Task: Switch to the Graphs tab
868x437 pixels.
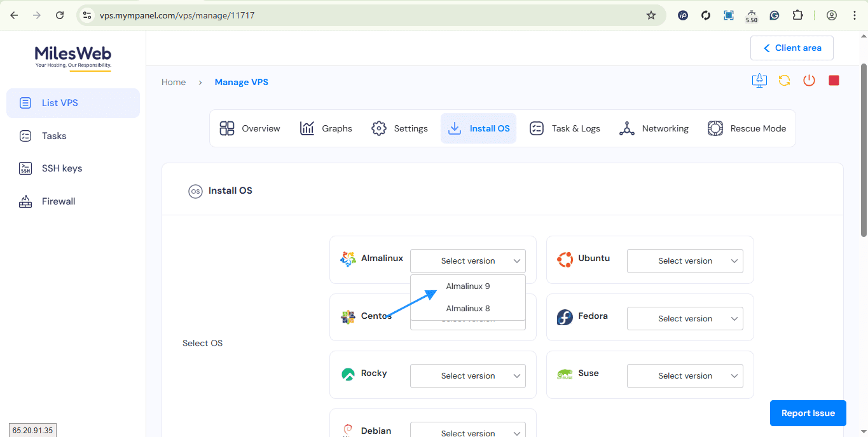Action: pos(326,128)
